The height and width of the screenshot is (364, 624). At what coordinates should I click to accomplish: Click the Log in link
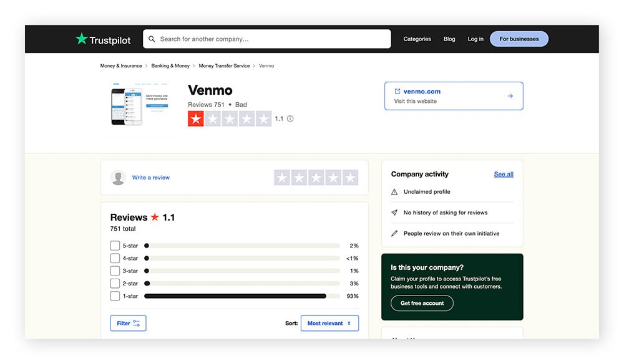(x=475, y=39)
